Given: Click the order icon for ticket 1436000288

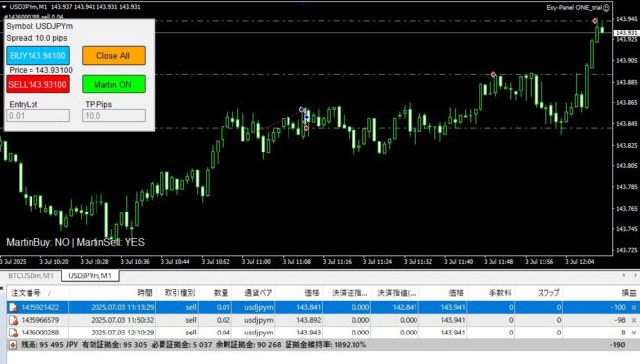Looking at the screenshot, I should coord(13,333).
